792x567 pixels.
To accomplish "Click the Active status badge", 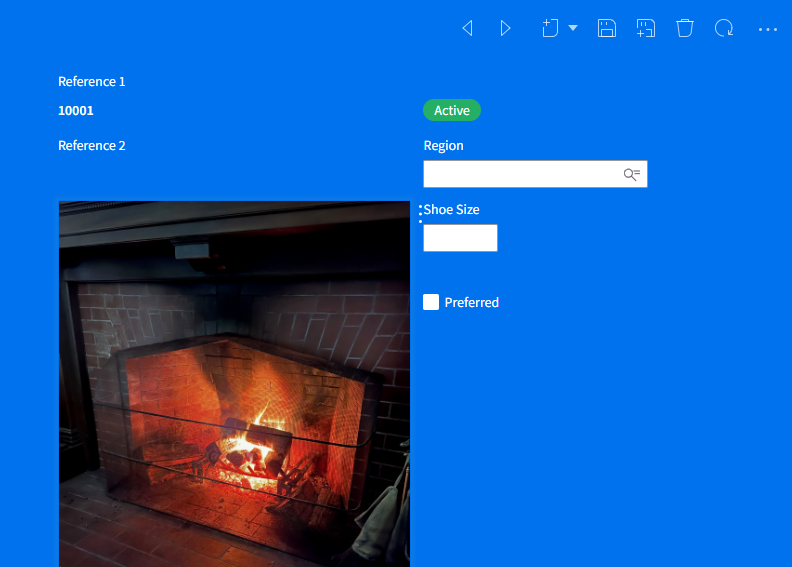I will coord(452,110).
